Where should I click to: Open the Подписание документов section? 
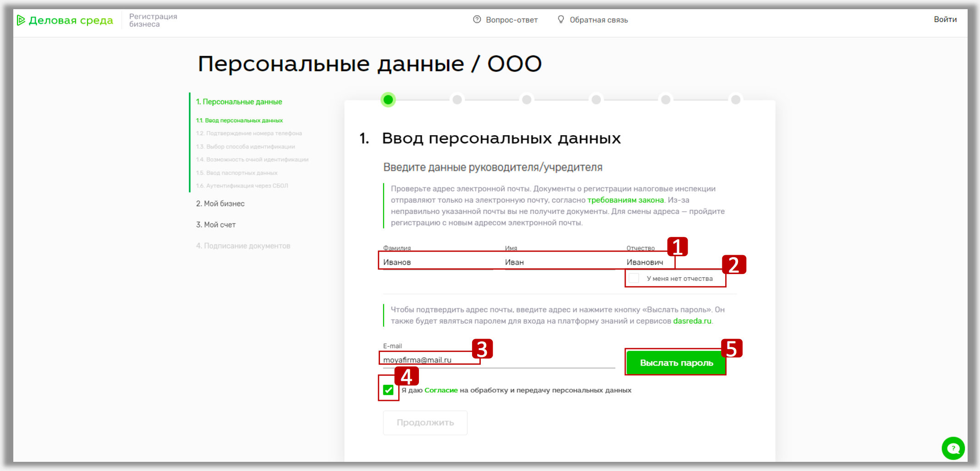pos(243,246)
